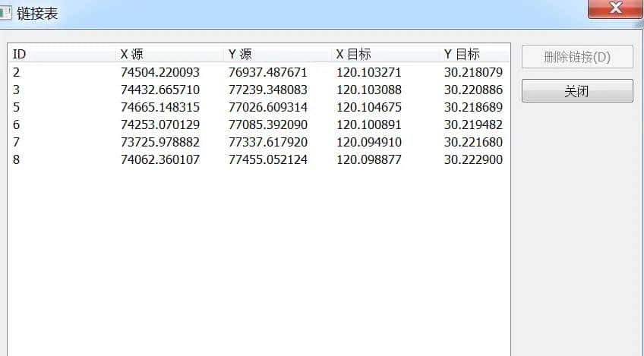The image size is (644, 356).
Task: Click X source value 74665.148315
Action: tap(160, 107)
